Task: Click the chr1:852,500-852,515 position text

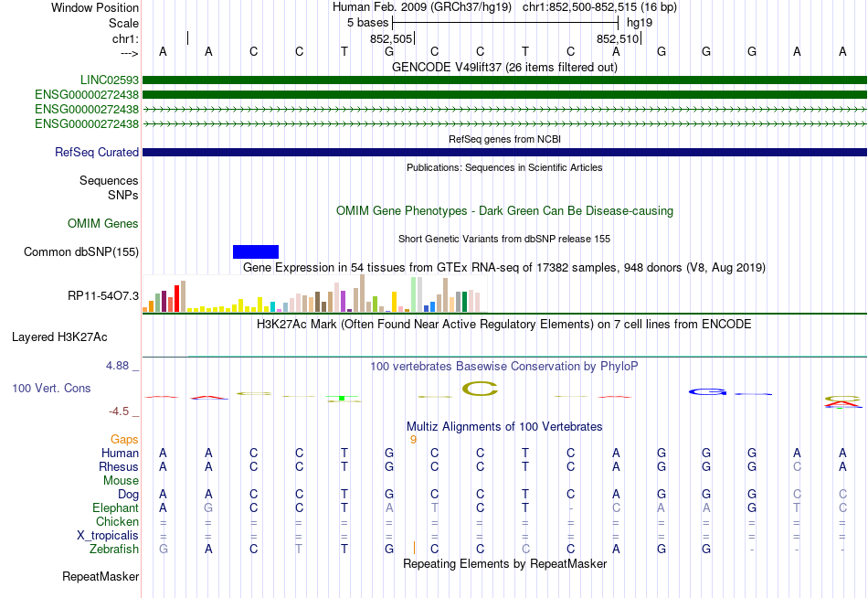Action: click(x=599, y=7)
